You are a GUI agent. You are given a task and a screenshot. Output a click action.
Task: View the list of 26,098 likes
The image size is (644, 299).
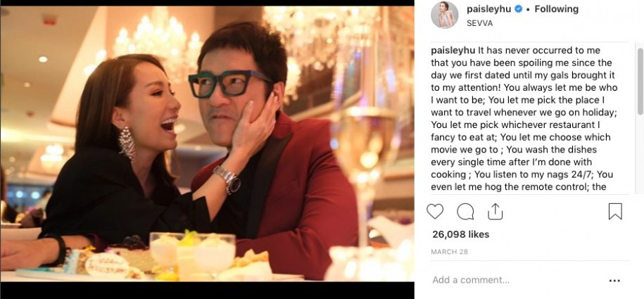[460, 234]
